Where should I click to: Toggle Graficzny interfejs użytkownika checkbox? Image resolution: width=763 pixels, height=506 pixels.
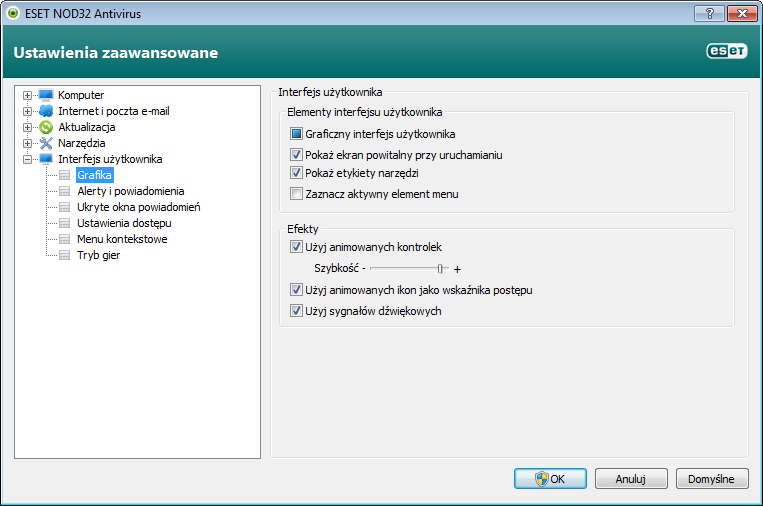tap(296, 133)
